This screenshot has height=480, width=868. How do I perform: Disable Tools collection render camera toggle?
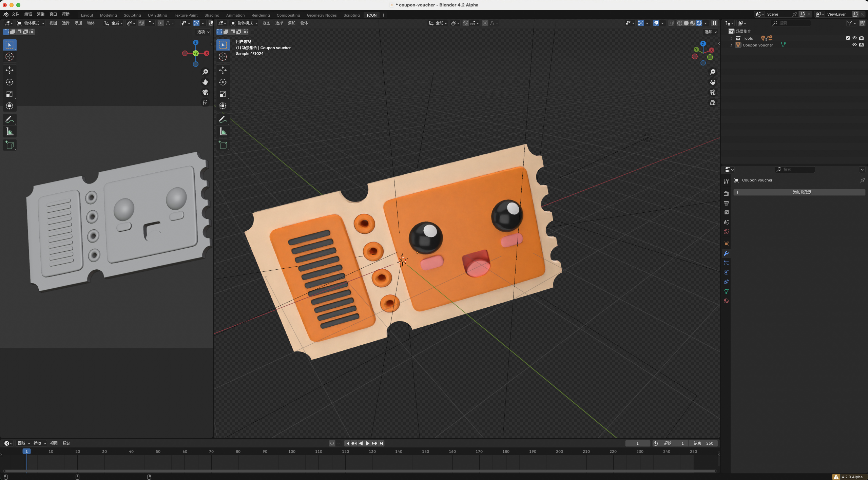862,38
